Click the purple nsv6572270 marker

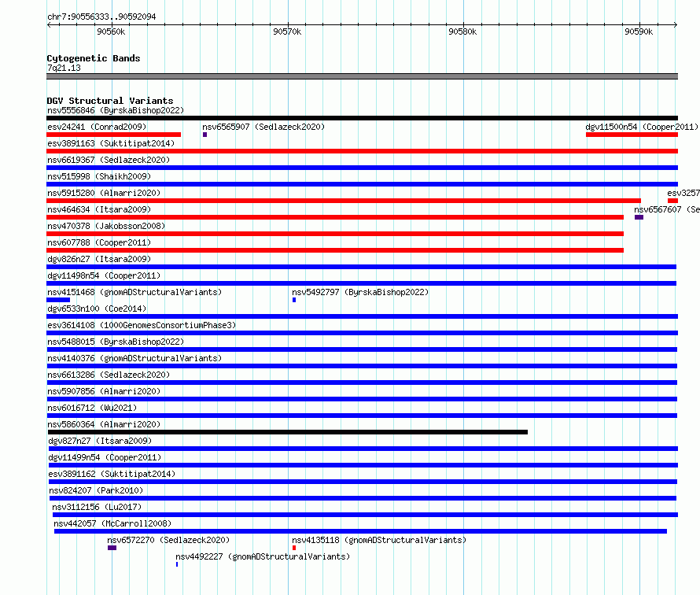[112, 548]
